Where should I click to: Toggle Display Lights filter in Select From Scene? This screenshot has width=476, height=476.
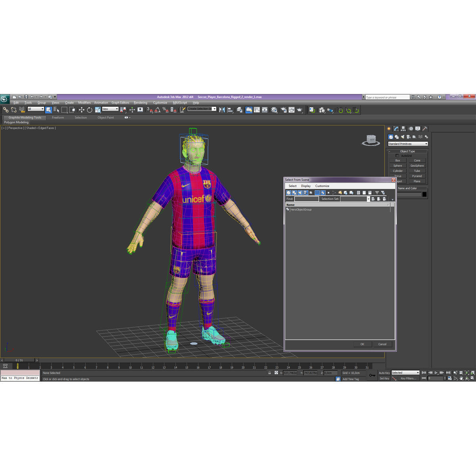[300, 192]
